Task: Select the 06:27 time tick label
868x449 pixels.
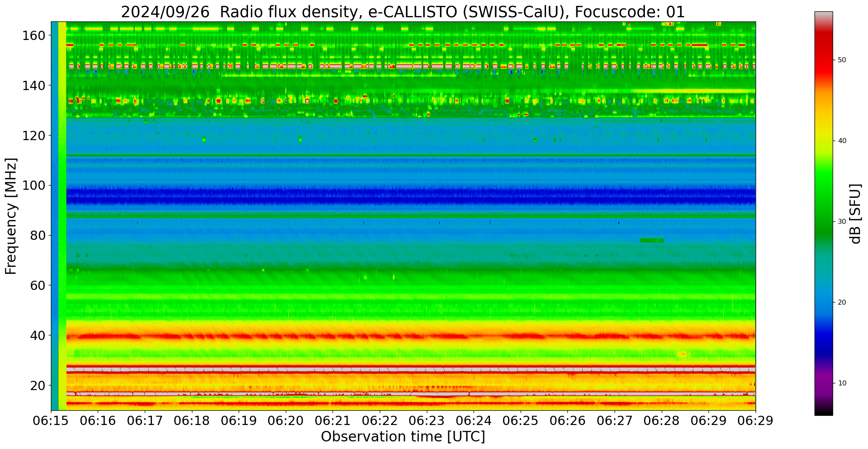Action: point(614,421)
